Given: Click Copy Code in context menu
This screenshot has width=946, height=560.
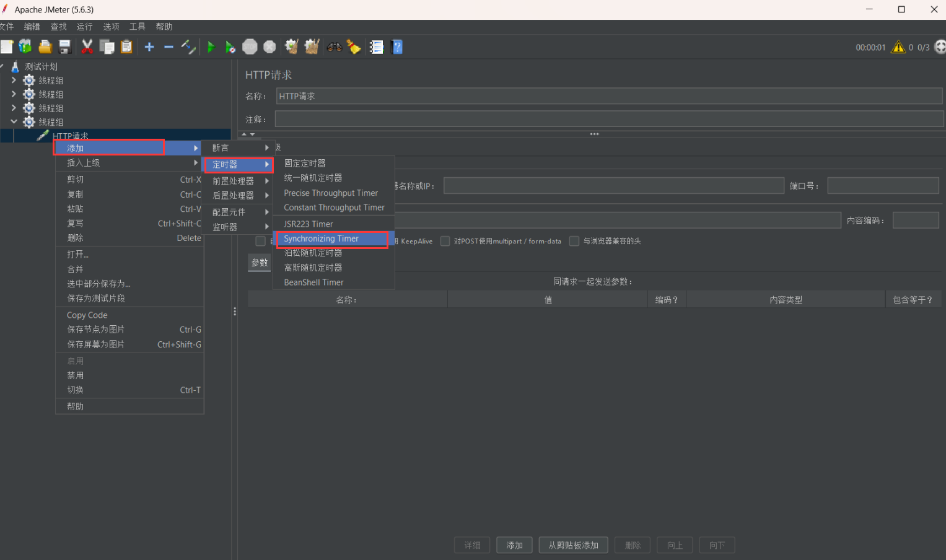Looking at the screenshot, I should coord(129,315).
